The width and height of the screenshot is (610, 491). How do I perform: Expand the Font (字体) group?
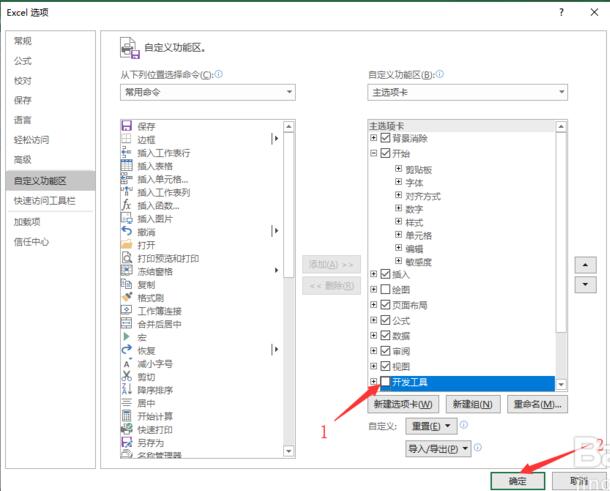click(398, 182)
